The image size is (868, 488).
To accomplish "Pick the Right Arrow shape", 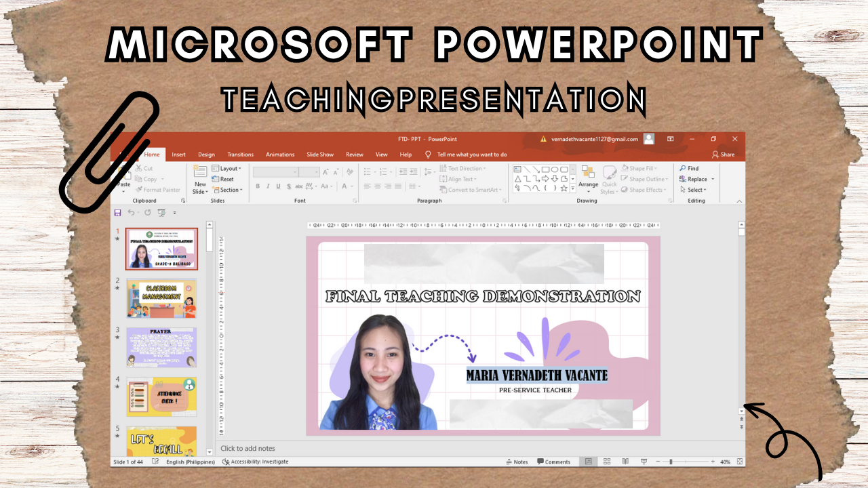I will coord(545,178).
